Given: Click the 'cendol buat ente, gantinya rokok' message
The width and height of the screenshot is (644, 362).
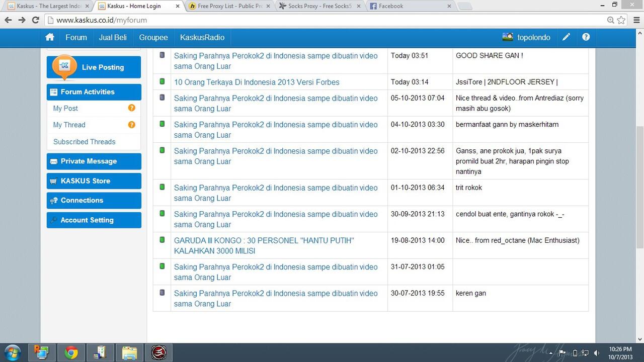Looking at the screenshot, I should click(510, 214).
